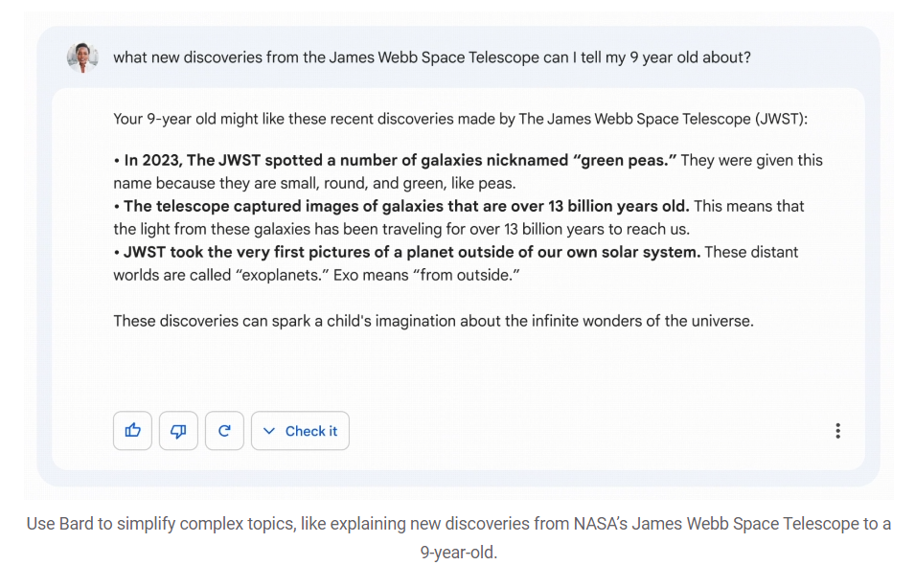Click the thumbs up button
Image resolution: width=915 pixels, height=588 pixels.
click(132, 431)
